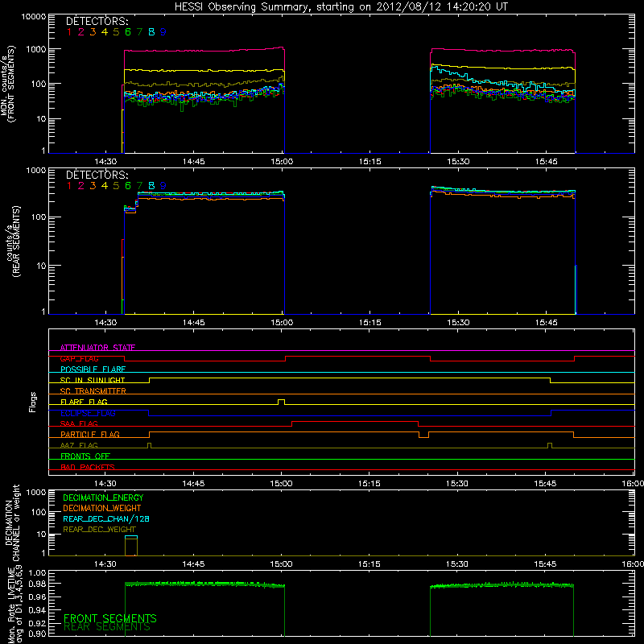Select detector 2 legend number in front segments plot
The width and height of the screenshot is (644, 644).
point(81,32)
